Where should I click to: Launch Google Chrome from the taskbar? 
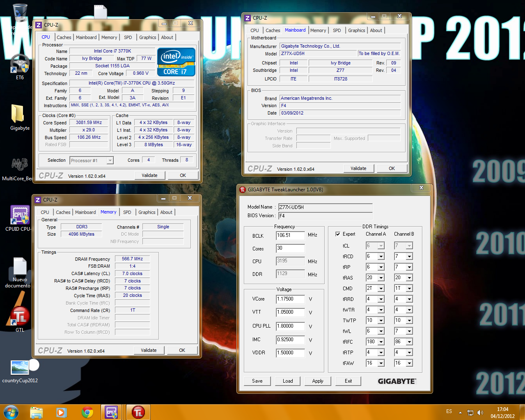point(87,412)
